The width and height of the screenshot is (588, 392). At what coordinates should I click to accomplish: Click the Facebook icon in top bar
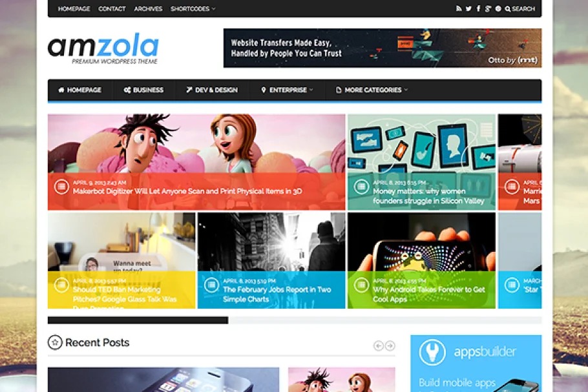pyautogui.click(x=478, y=8)
